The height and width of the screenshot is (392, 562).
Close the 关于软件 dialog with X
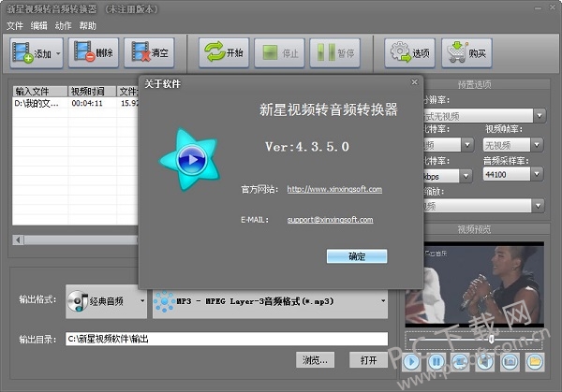click(414, 82)
